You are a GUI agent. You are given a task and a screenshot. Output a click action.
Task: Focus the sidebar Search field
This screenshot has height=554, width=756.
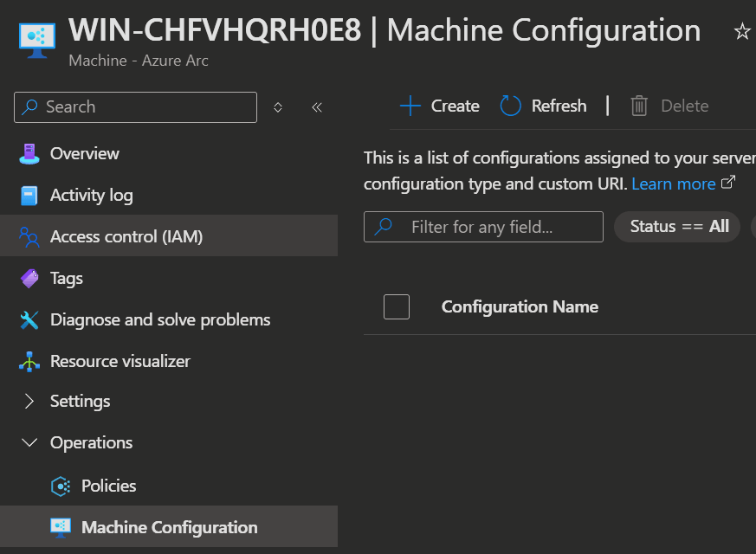point(135,107)
